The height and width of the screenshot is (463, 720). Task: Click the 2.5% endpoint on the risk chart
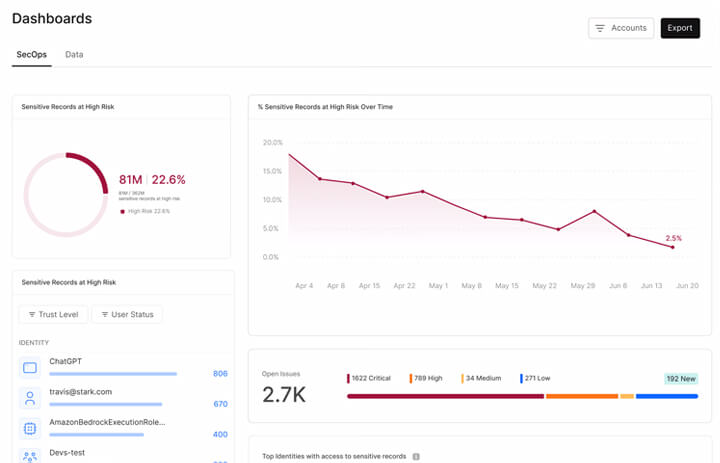point(673,247)
